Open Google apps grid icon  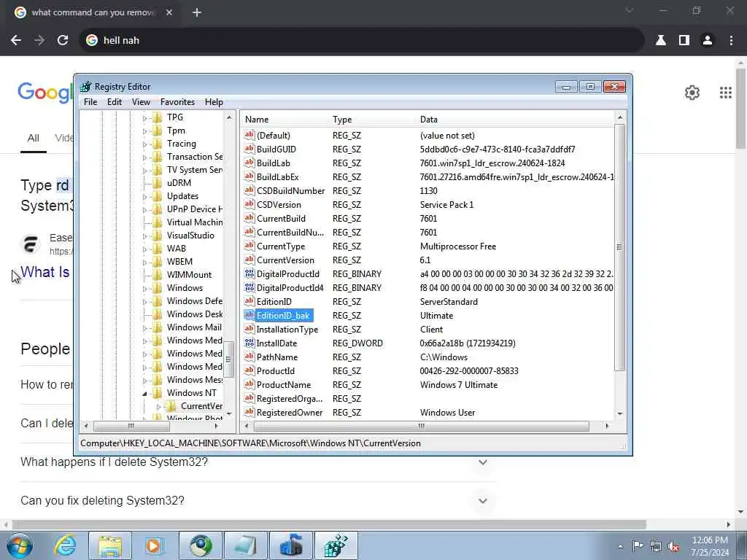[726, 93]
